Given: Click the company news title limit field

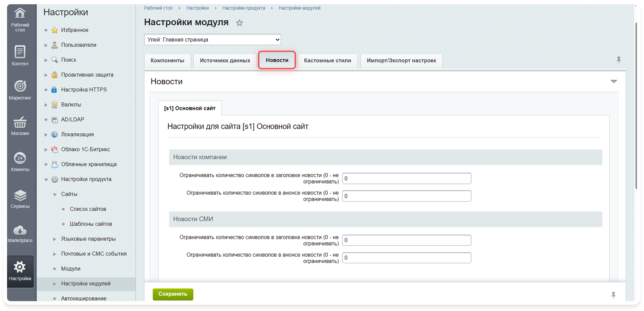Looking at the screenshot, I should (x=406, y=179).
